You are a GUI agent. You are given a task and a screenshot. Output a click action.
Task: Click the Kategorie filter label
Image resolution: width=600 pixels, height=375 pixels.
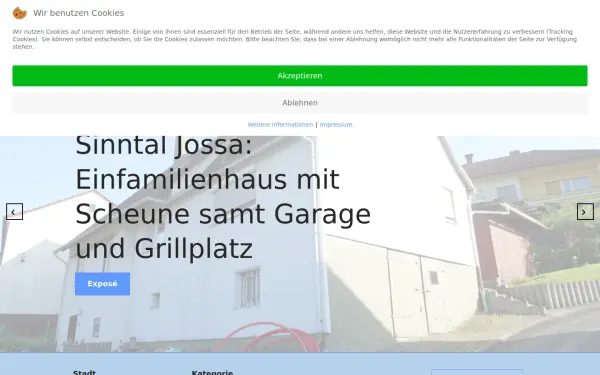(x=212, y=372)
